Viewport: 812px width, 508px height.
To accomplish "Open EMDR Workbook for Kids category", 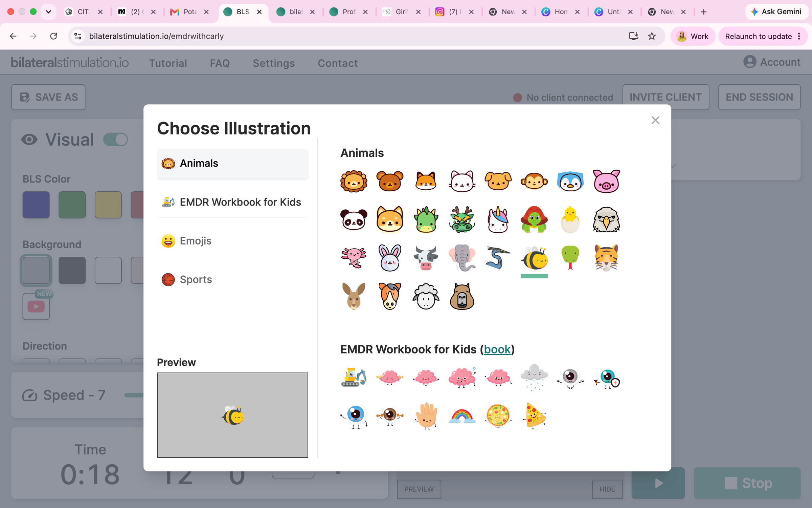I will pos(233,202).
